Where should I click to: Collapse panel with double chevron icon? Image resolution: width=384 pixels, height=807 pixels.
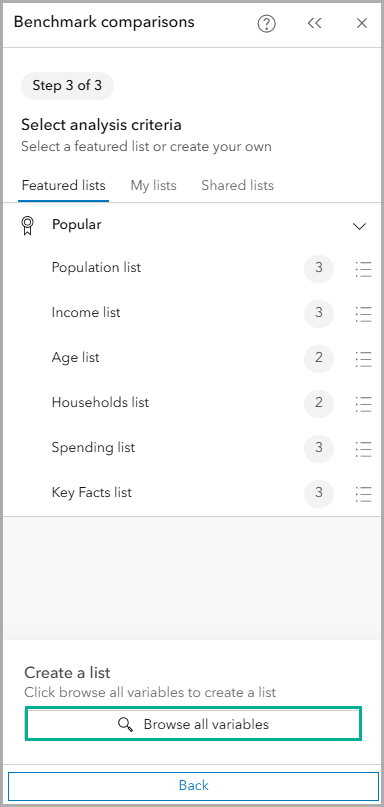click(315, 23)
